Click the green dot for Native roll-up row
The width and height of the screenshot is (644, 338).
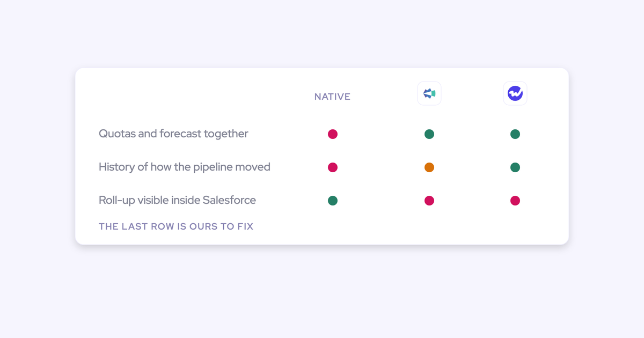[x=333, y=201]
